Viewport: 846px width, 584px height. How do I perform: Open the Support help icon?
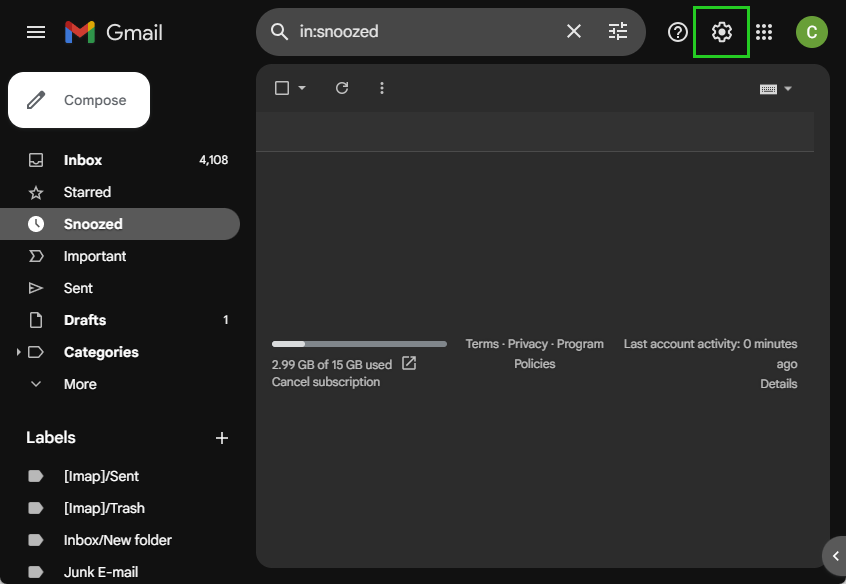(678, 32)
